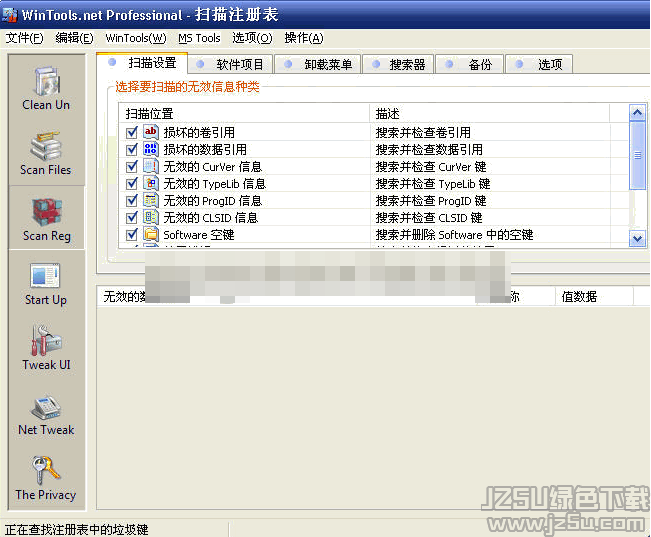Click the 值数据 column header
This screenshot has height=537, width=651.
pos(594,297)
